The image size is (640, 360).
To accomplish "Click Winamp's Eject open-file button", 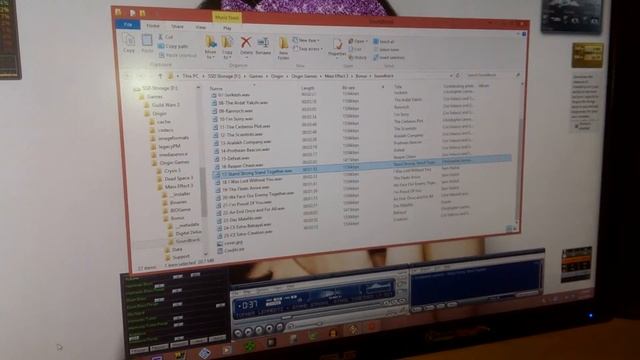I will coord(291,325).
